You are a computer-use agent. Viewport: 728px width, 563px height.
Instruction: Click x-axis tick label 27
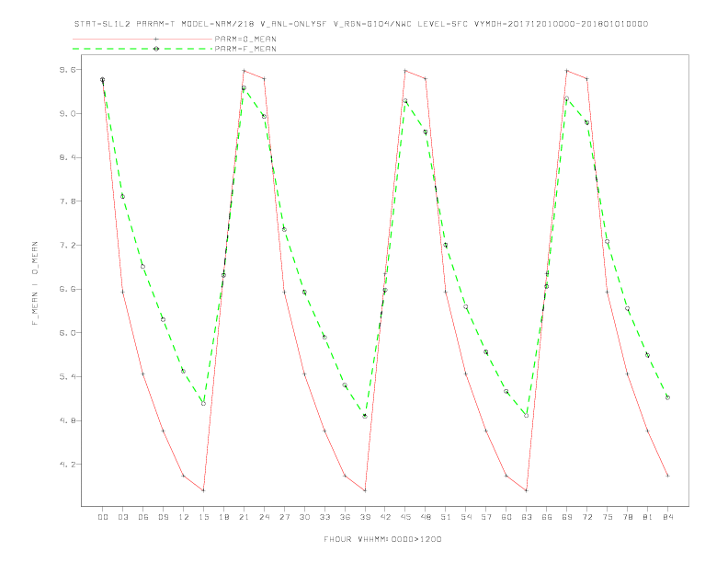[284, 517]
